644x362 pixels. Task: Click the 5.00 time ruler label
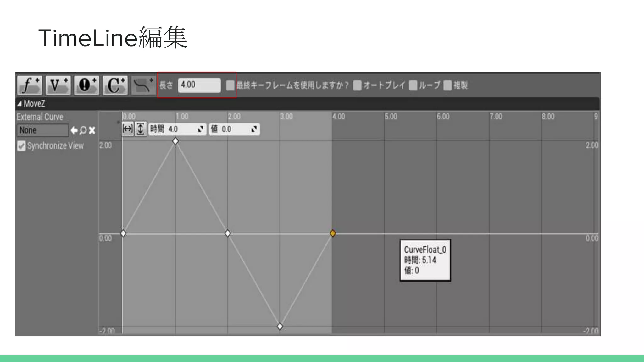391,117
